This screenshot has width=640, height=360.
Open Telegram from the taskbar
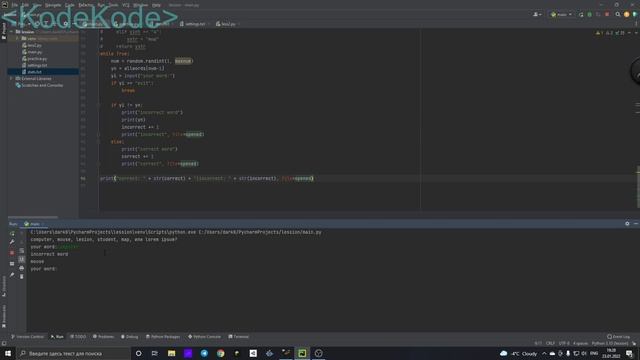[204, 353]
